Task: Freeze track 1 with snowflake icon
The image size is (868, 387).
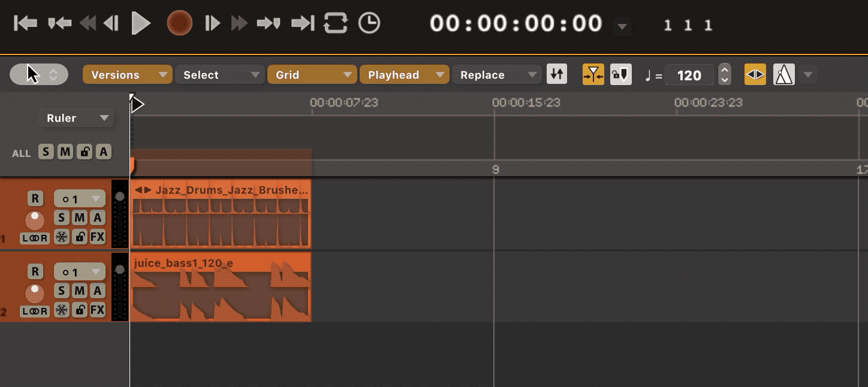Action: (61, 237)
